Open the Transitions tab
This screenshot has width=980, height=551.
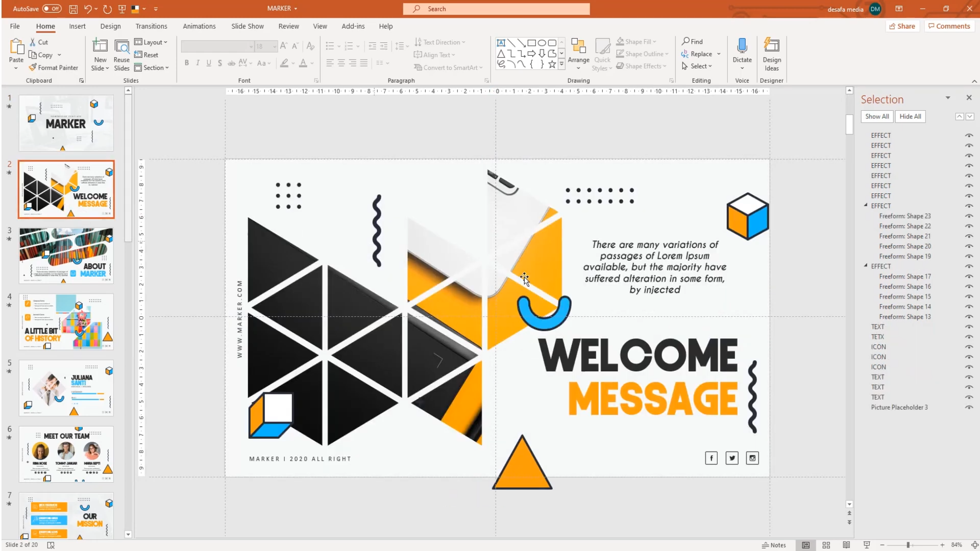click(x=151, y=26)
